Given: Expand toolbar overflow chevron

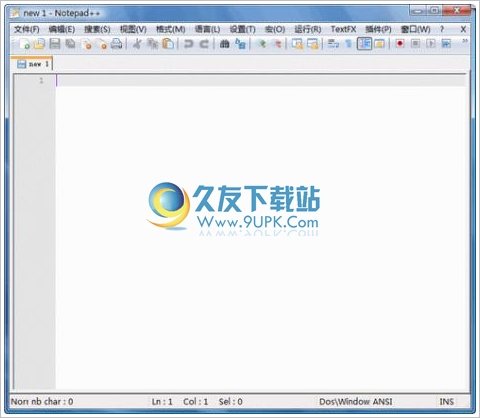Looking at the screenshot, I should [x=465, y=41].
